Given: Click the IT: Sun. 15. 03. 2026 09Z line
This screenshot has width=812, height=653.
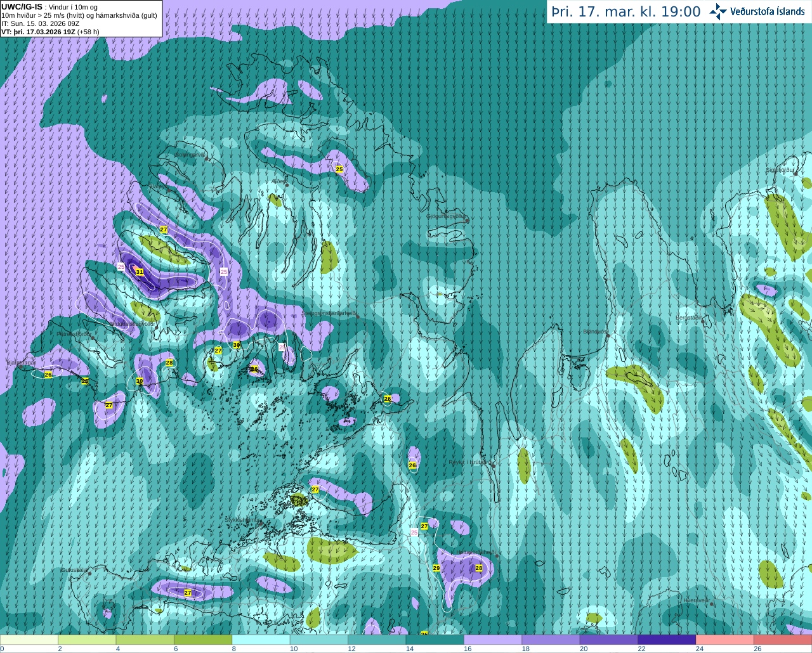Looking at the screenshot, I should click(40, 23).
